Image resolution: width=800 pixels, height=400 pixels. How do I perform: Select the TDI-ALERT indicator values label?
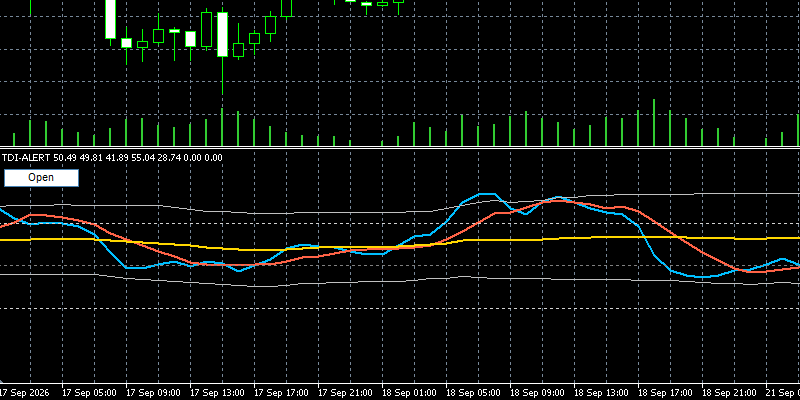click(112, 158)
